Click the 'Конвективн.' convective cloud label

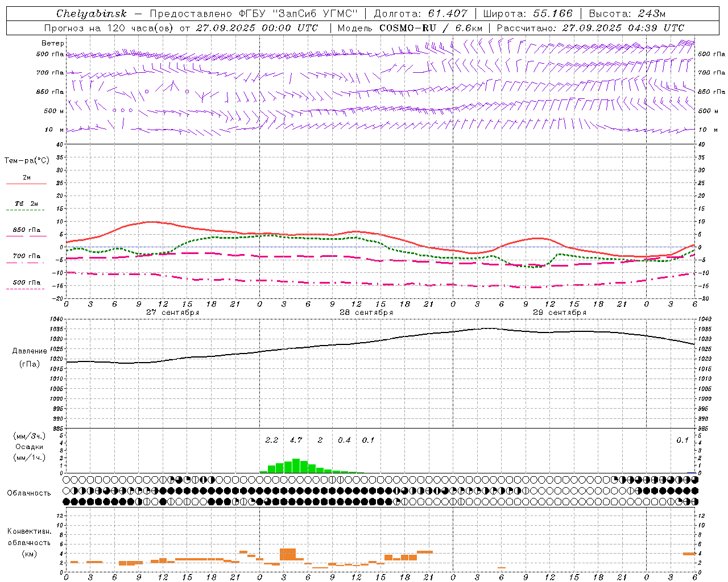[x=29, y=531]
